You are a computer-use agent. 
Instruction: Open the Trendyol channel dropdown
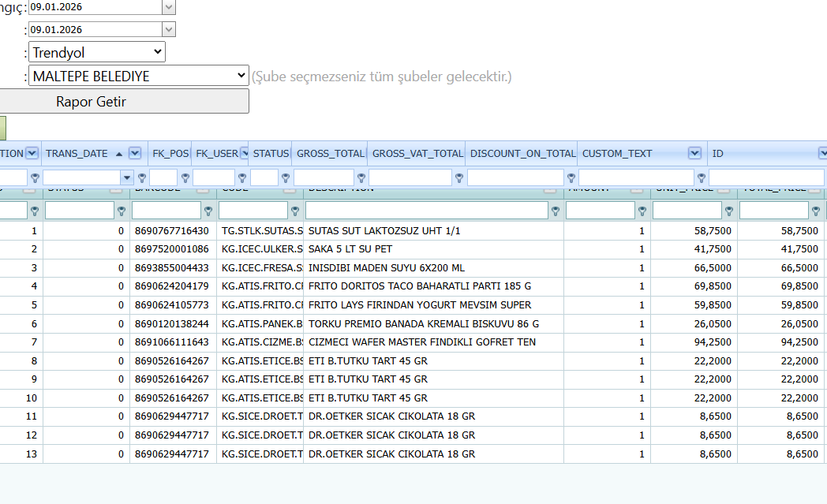coord(97,52)
